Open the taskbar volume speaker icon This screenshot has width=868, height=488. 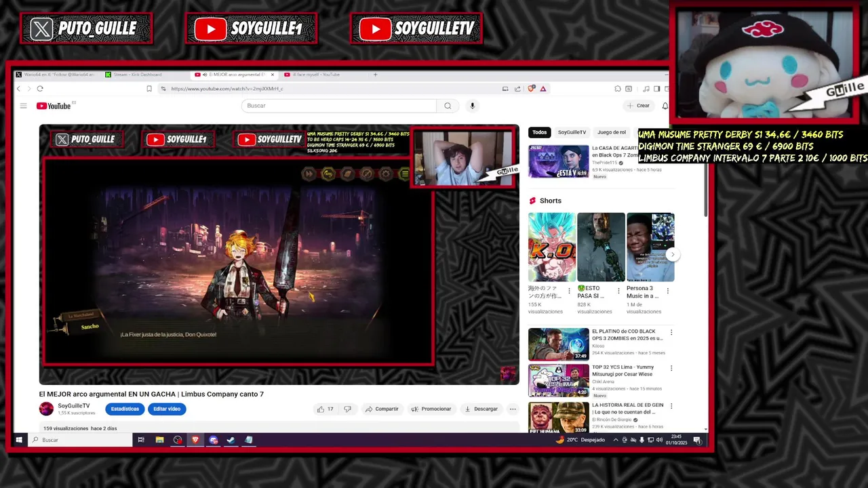[x=658, y=440]
